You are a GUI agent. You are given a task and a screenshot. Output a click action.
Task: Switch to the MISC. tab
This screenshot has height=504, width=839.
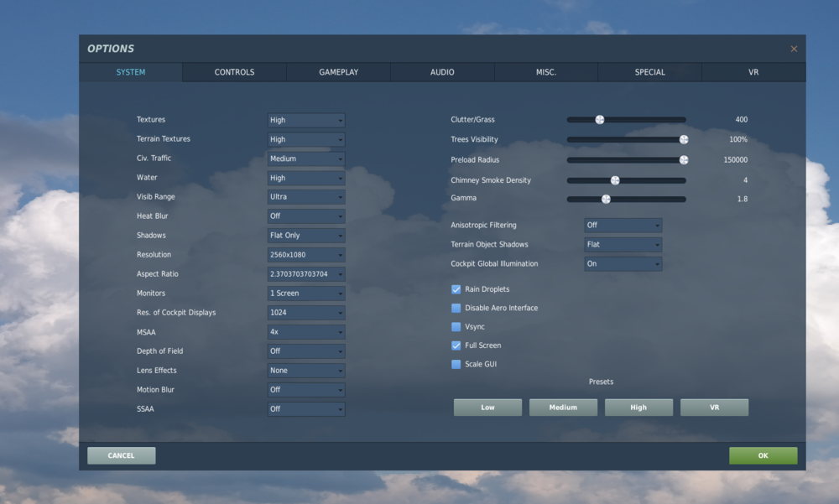[546, 72]
